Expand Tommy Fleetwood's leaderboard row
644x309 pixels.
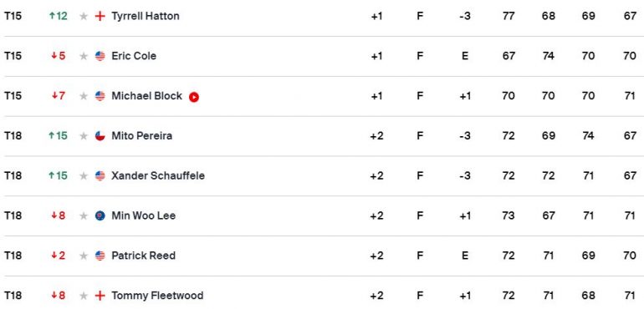tap(322, 296)
